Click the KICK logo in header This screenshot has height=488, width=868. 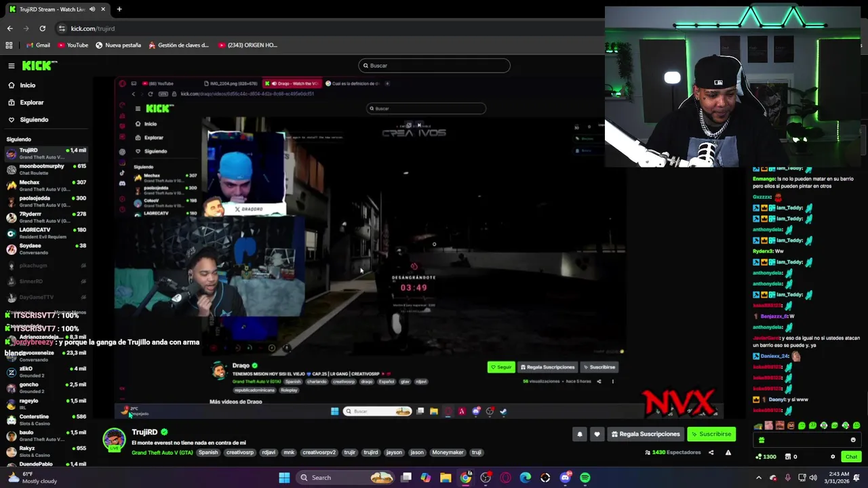pos(39,66)
